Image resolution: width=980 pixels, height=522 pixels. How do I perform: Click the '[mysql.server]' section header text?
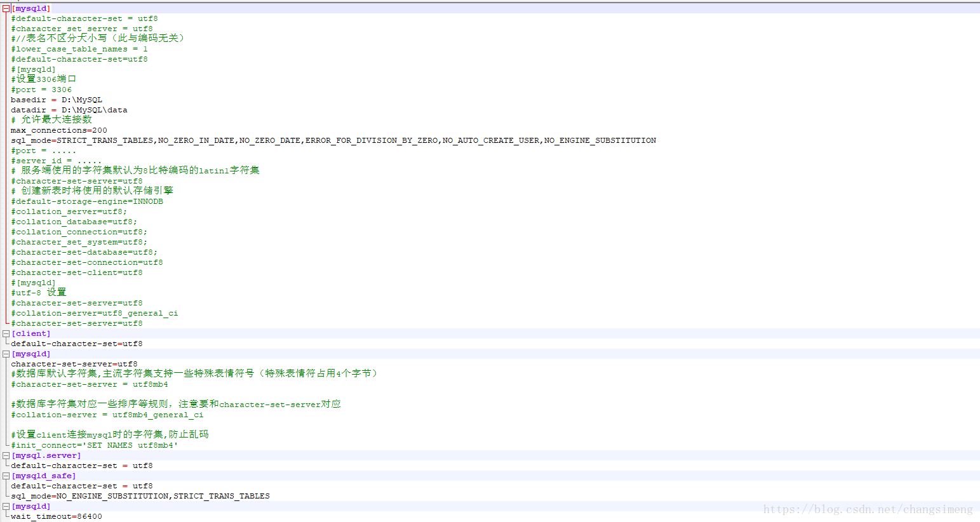46,455
